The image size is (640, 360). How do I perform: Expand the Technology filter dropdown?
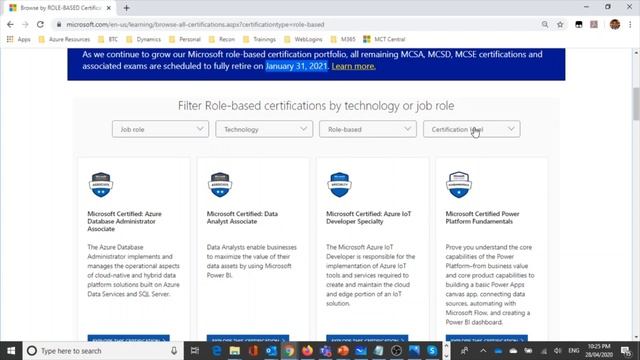(x=264, y=129)
